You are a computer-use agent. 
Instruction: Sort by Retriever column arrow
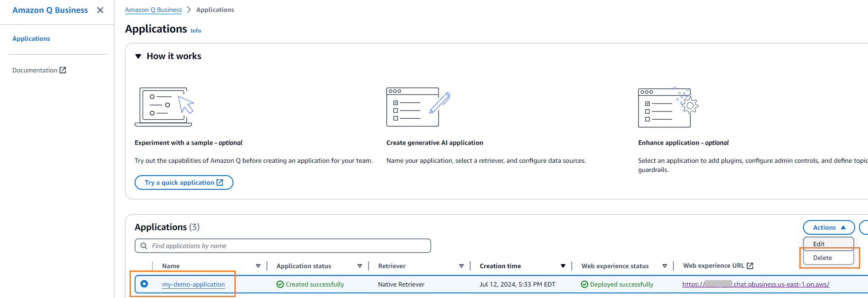(x=461, y=266)
